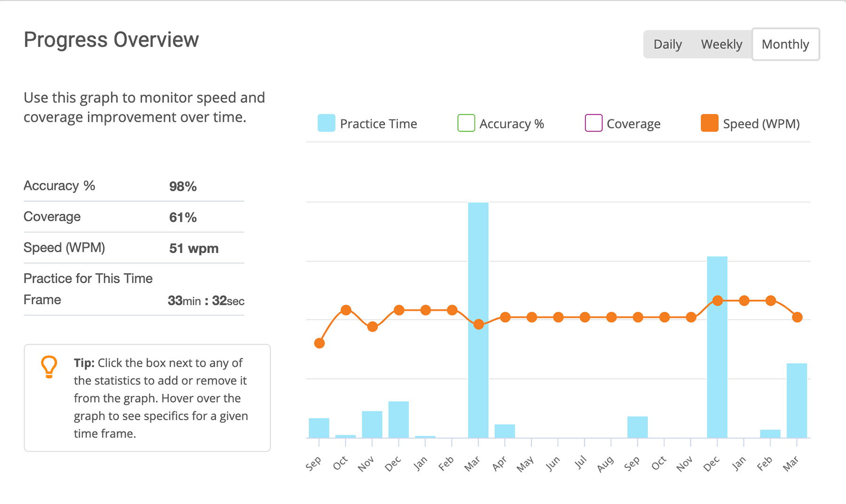The height and width of the screenshot is (504, 846).
Task: Click the last March practice bar
Action: tap(797, 400)
